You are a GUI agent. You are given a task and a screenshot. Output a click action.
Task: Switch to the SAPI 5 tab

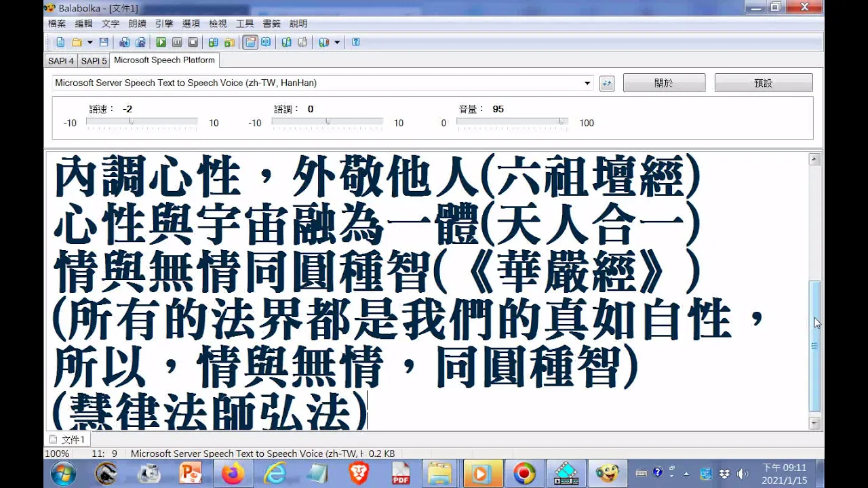94,61
